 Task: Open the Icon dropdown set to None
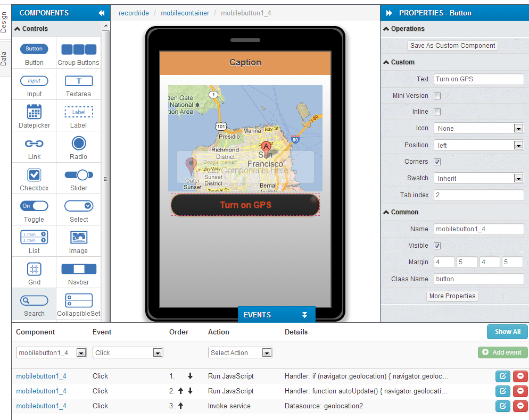point(478,129)
